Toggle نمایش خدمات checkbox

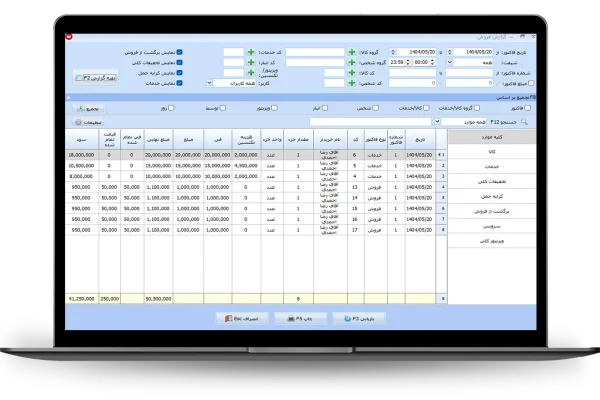(x=179, y=83)
